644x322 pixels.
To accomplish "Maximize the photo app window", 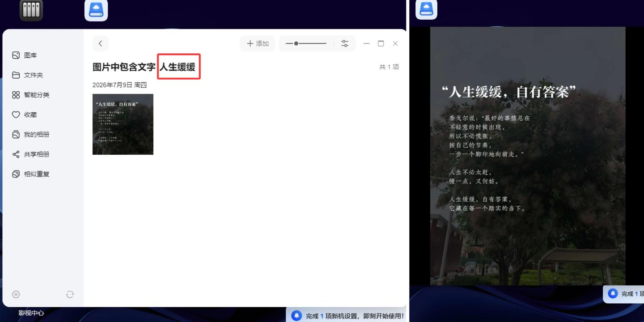I will click(x=381, y=43).
